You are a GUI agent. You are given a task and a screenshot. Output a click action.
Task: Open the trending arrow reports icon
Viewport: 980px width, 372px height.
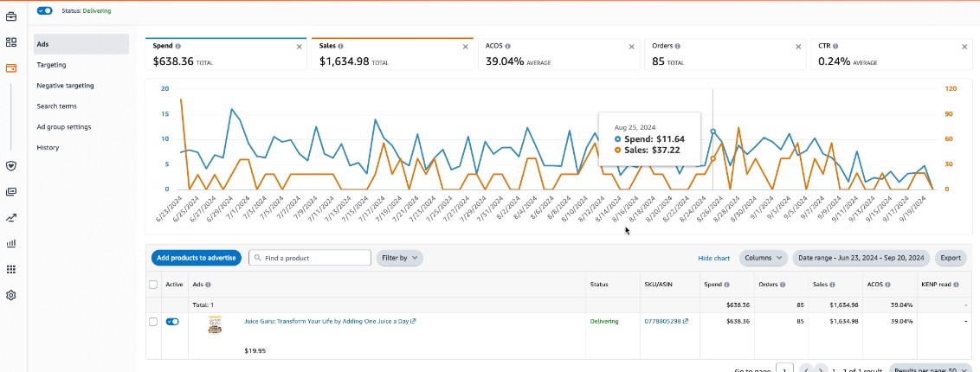click(11, 217)
